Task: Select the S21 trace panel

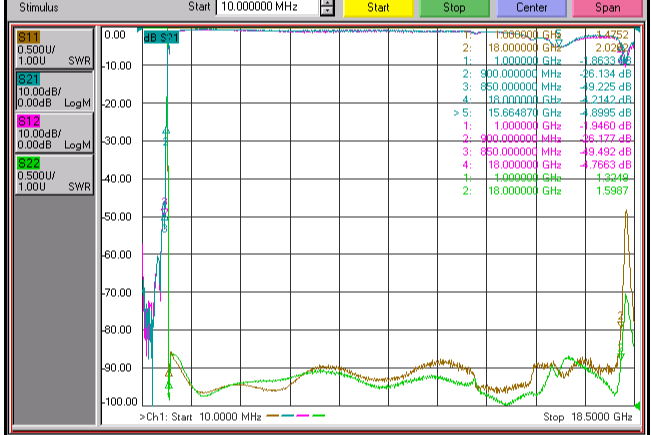Action: pos(54,90)
